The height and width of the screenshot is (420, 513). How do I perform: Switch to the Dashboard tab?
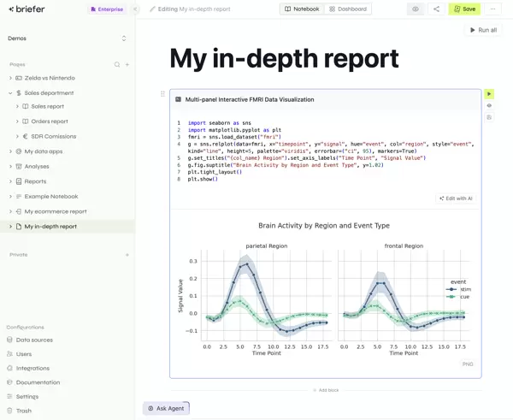pos(348,9)
